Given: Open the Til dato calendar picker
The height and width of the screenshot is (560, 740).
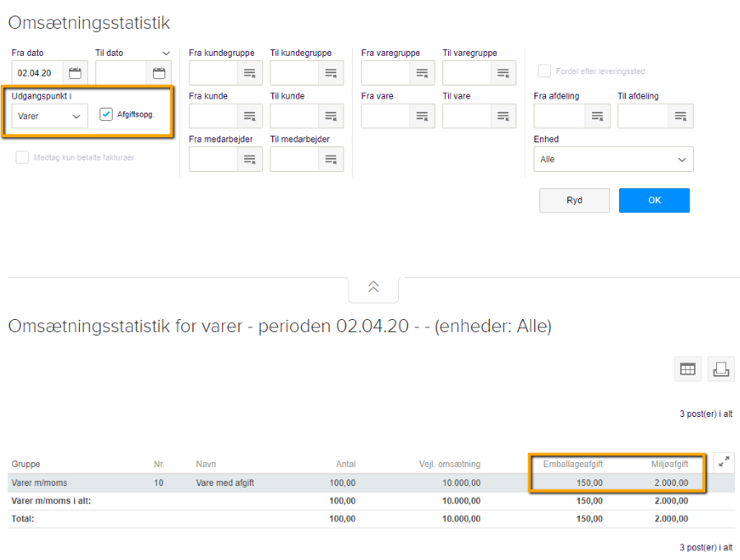Looking at the screenshot, I should (159, 73).
